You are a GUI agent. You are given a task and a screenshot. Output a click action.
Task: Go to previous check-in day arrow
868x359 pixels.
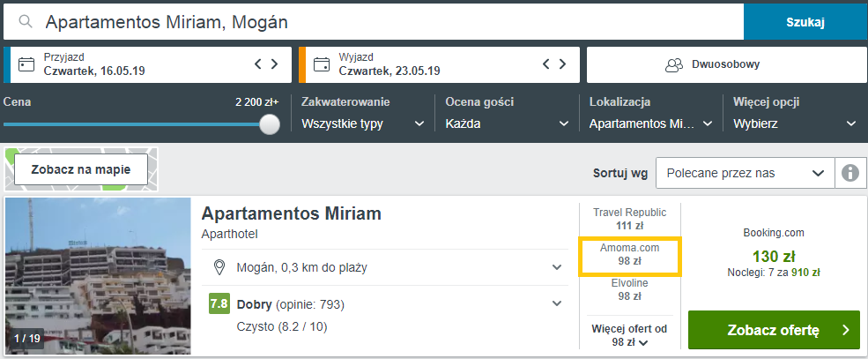[258, 64]
